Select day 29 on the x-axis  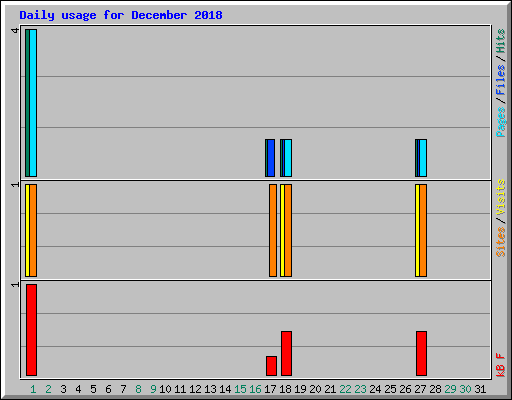point(450,389)
